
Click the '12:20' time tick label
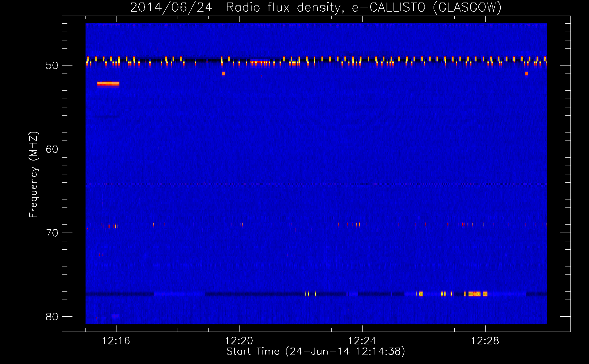(x=239, y=341)
